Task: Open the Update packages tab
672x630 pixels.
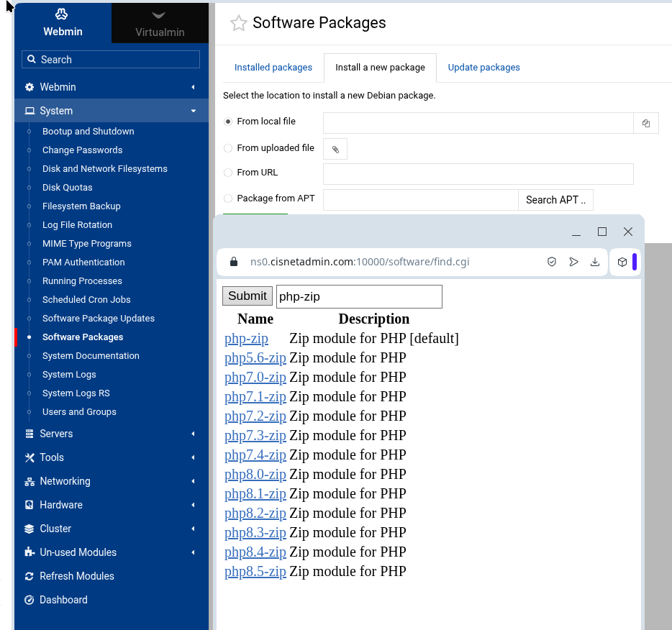Action: coord(483,68)
